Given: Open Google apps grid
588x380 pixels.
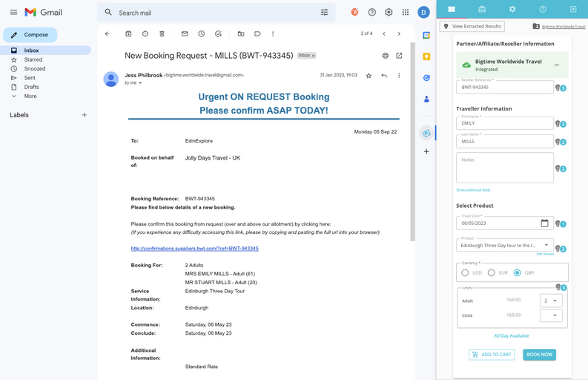Looking at the screenshot, I should click(x=406, y=13).
